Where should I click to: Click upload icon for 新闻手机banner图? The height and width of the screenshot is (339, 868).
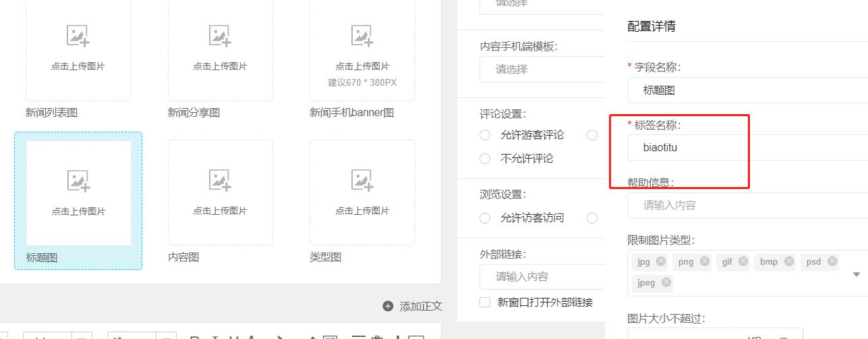coord(362,36)
